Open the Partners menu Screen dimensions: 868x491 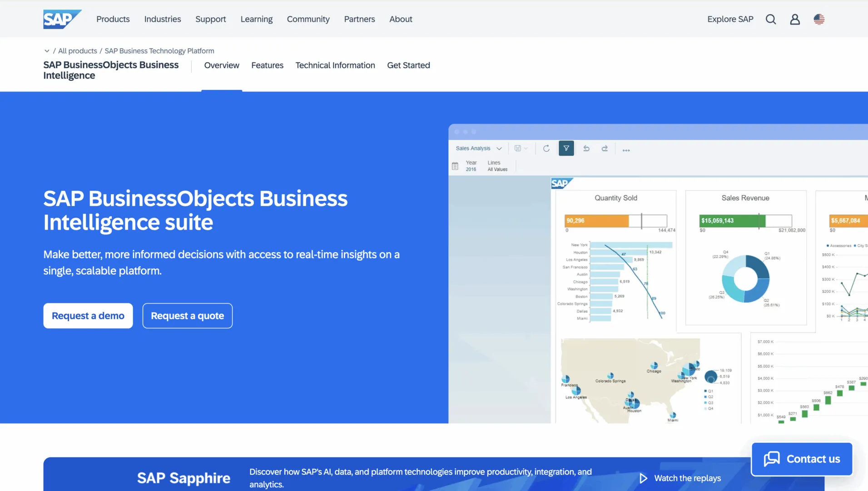[x=359, y=19]
